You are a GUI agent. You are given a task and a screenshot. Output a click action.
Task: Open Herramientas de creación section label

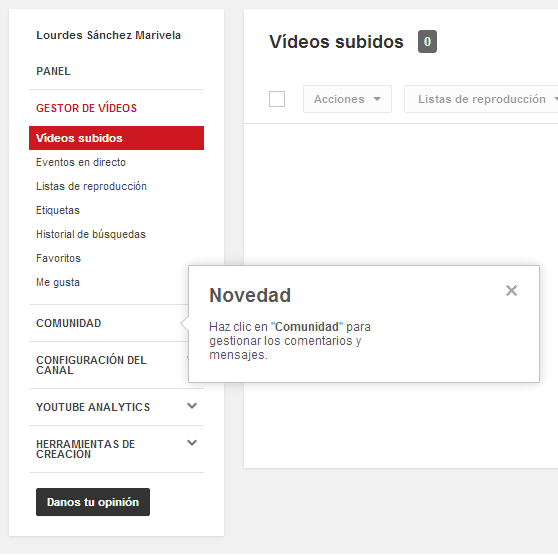(x=85, y=449)
